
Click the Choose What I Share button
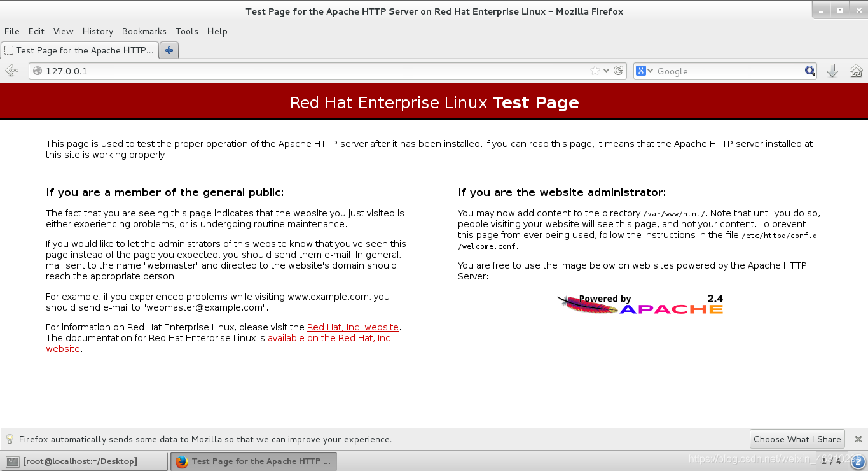point(797,439)
